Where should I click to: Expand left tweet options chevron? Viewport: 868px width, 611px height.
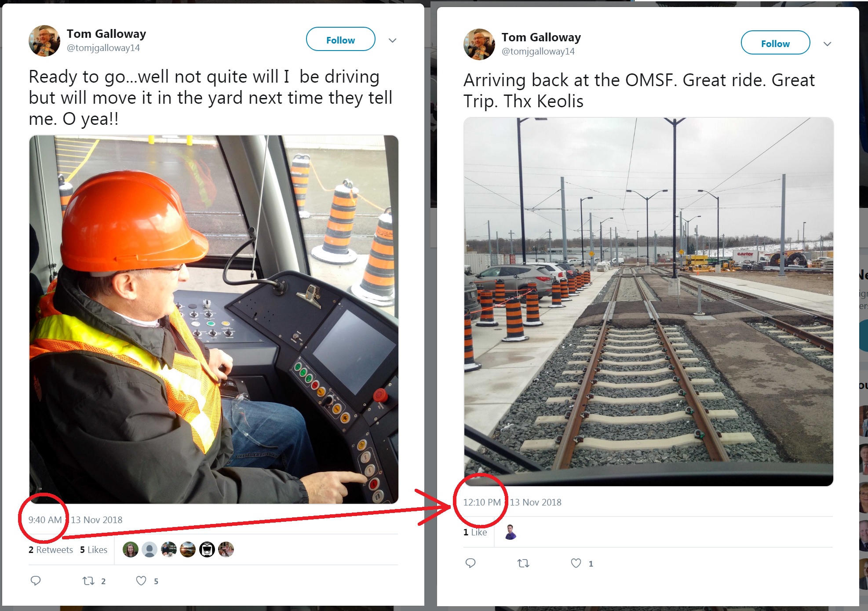(x=393, y=40)
